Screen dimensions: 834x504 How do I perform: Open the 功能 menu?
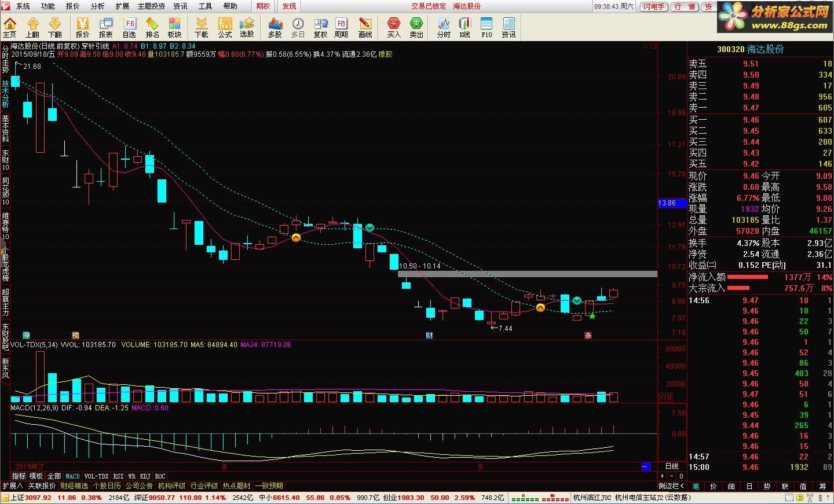pyautogui.click(x=48, y=6)
